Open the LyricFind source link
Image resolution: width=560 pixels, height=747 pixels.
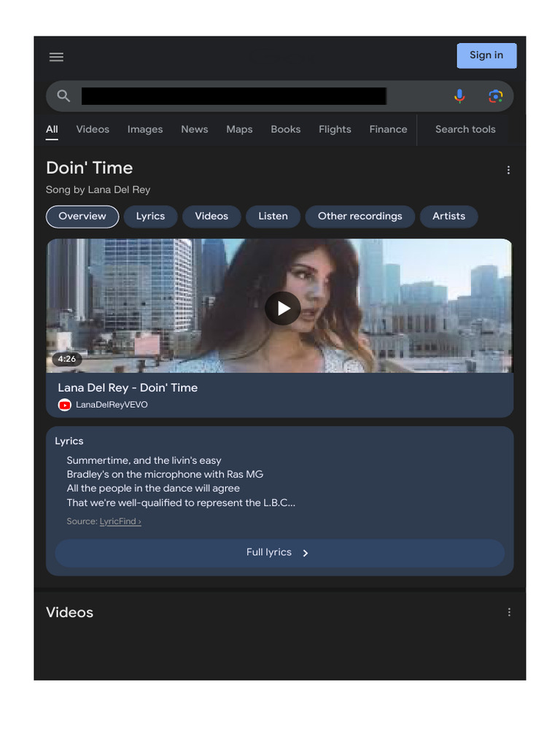pos(120,522)
